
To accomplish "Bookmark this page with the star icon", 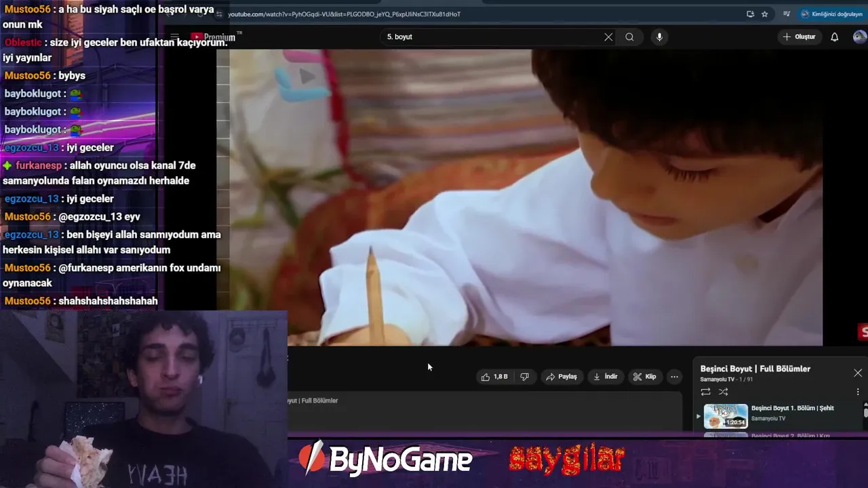I will click(x=764, y=14).
